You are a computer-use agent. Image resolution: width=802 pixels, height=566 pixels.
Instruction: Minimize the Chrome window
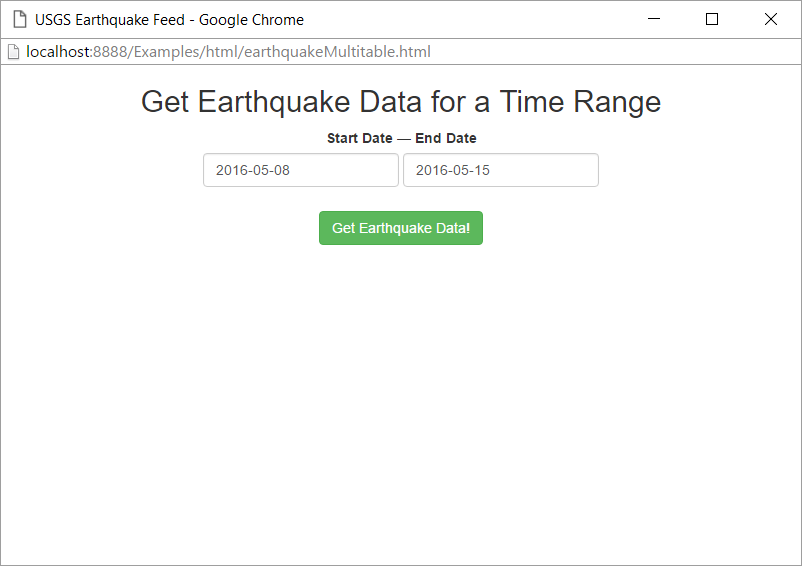pos(654,19)
